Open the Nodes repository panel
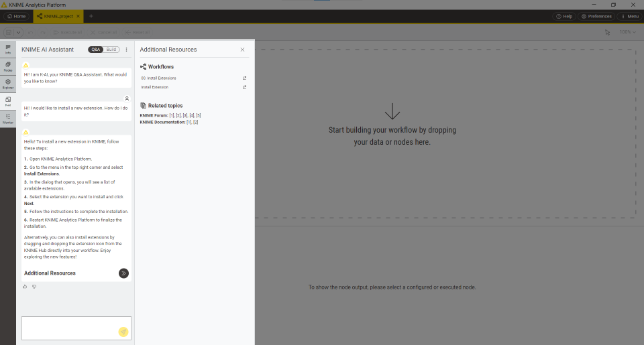The height and width of the screenshot is (345, 644). click(x=8, y=66)
